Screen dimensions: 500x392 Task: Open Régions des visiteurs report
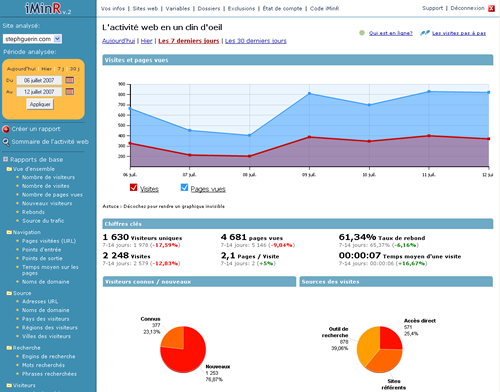(50, 328)
